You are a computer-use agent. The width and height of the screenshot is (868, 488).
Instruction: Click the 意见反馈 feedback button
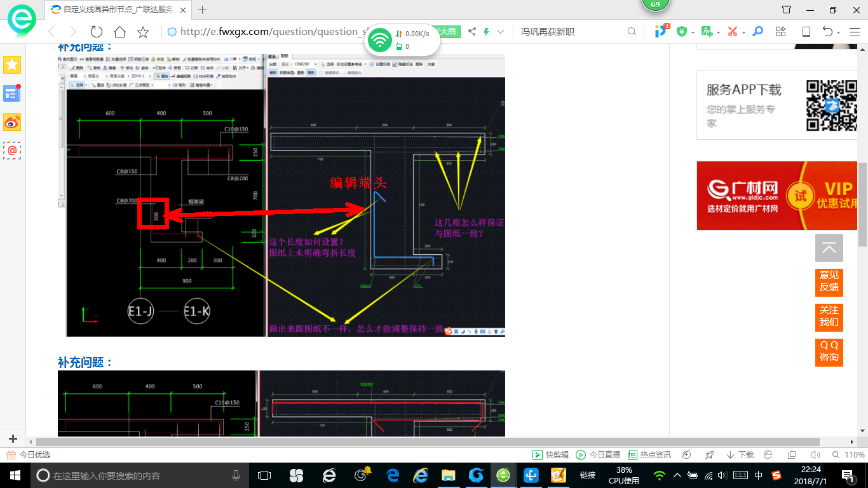click(x=829, y=282)
